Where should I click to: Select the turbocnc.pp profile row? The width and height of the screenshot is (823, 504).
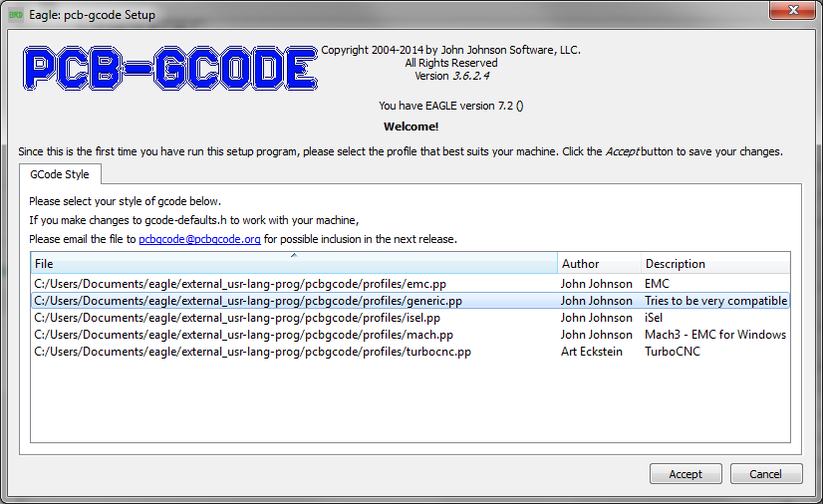[410, 352]
